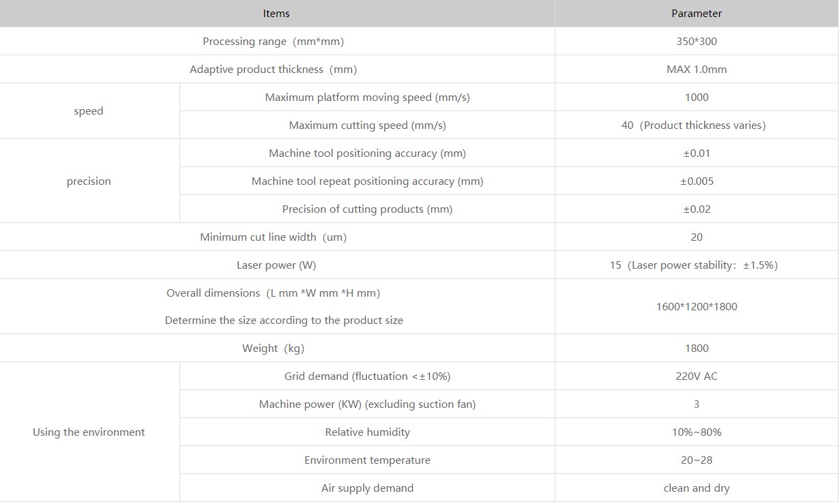The width and height of the screenshot is (840, 504).
Task: Click the "Items" column header
Action: pyautogui.click(x=276, y=14)
